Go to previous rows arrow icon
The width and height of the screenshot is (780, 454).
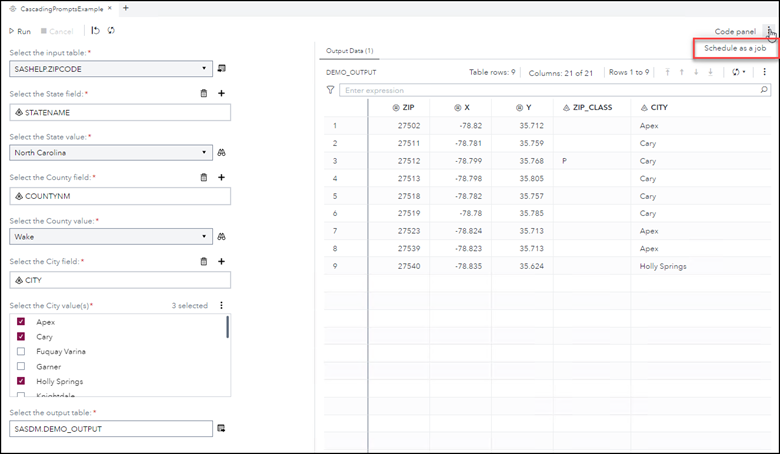pos(682,72)
